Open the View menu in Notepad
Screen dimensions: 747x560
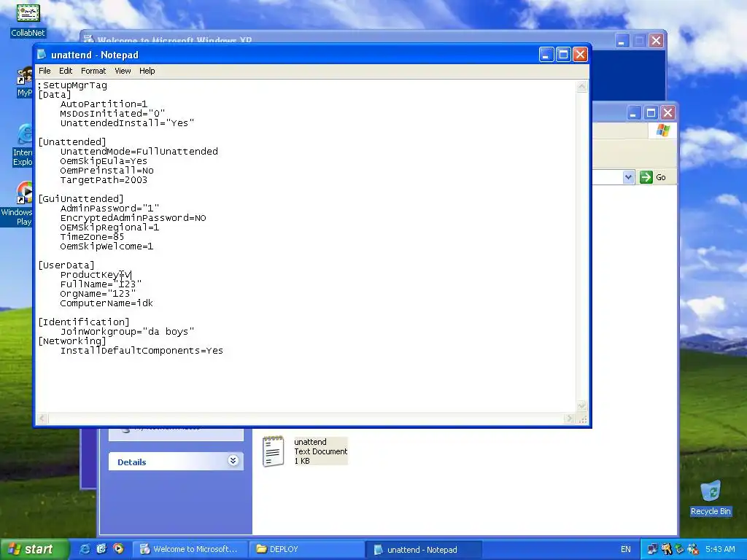coord(123,71)
